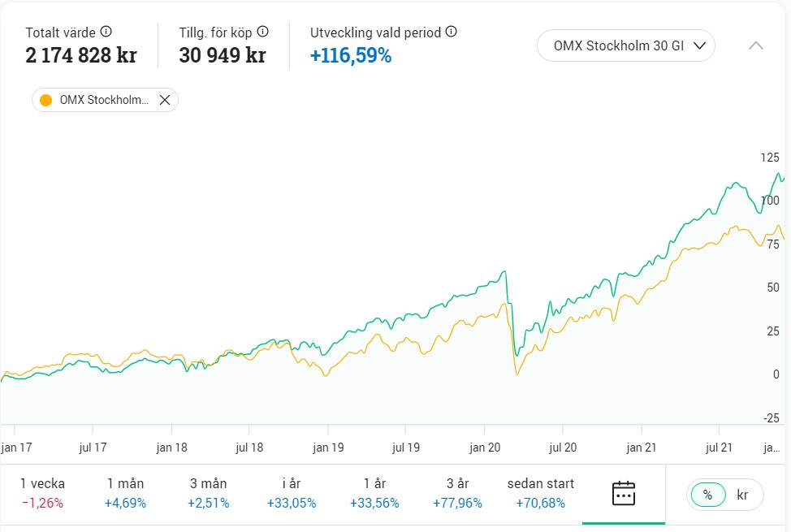Screen dimensions: 791x532
Task: Select the 3 mån period
Action: (208, 493)
